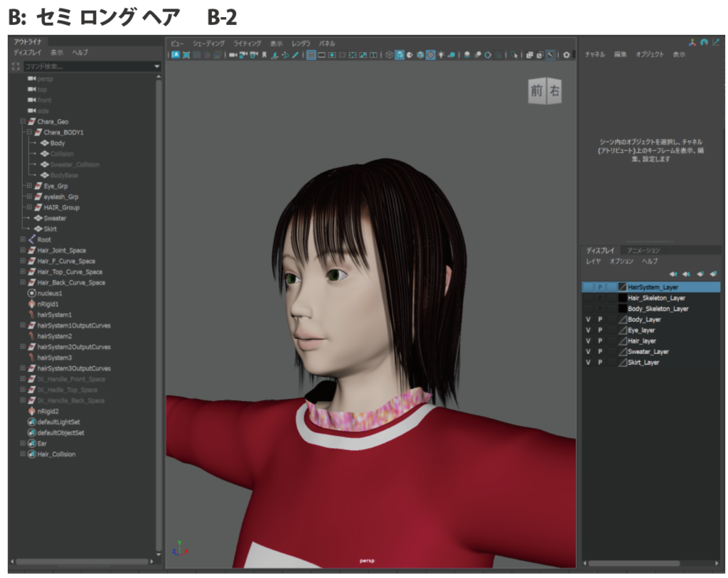Screen dimensions: 728x578
Task: Toggle the P playback box of Hair_layer
Action: pyautogui.click(x=600, y=341)
